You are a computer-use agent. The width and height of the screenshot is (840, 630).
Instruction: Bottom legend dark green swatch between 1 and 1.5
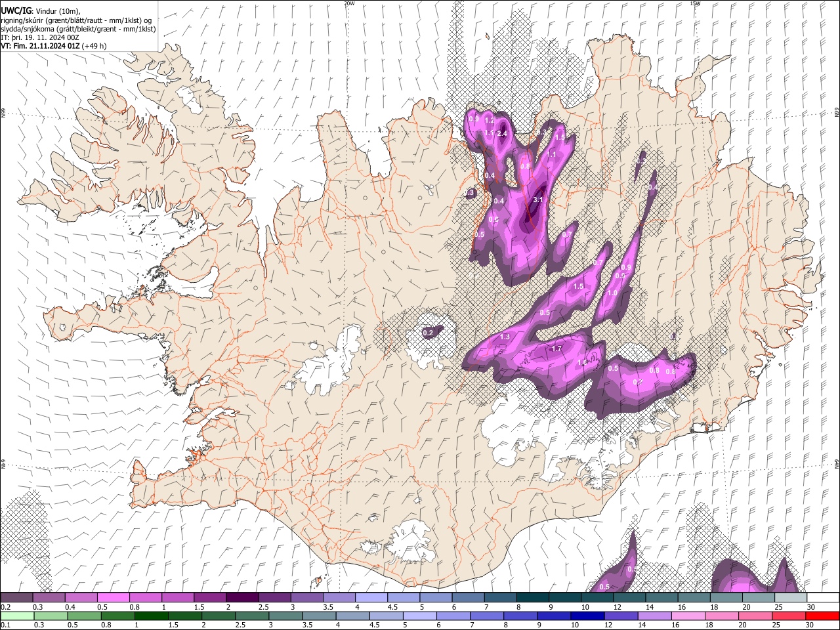tap(150, 616)
